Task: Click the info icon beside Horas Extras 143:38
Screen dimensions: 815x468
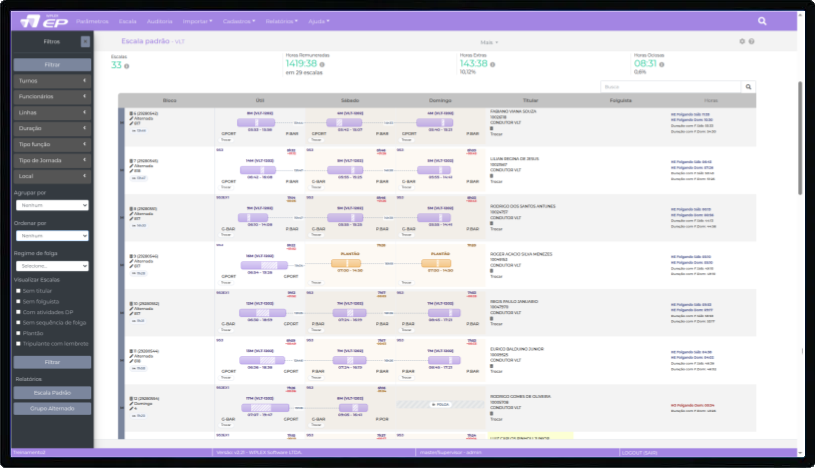Action: [492, 64]
